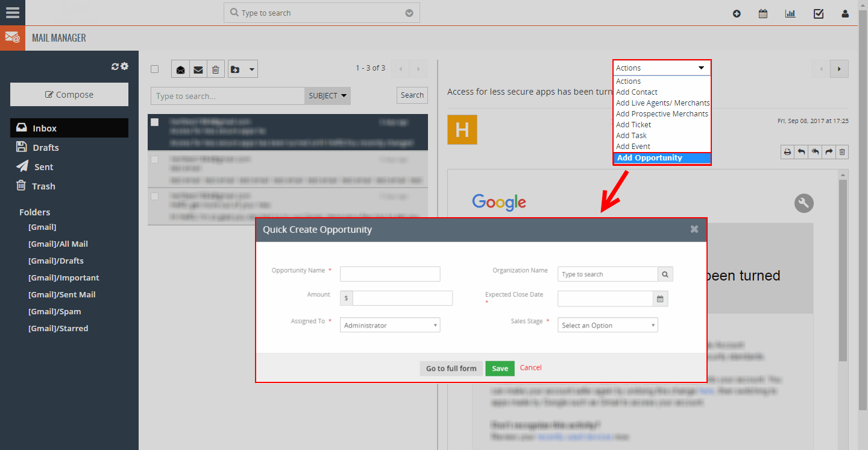This screenshot has height=450, width=868.
Task: Open the Compose mail button
Action: (69, 94)
